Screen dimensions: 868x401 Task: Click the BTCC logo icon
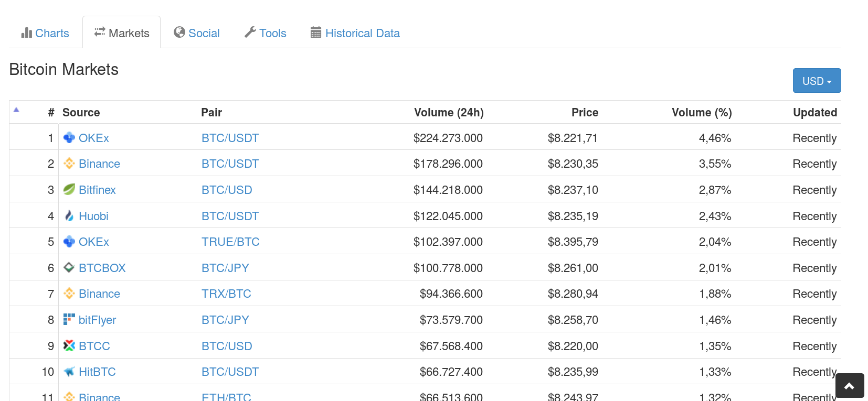click(x=69, y=345)
